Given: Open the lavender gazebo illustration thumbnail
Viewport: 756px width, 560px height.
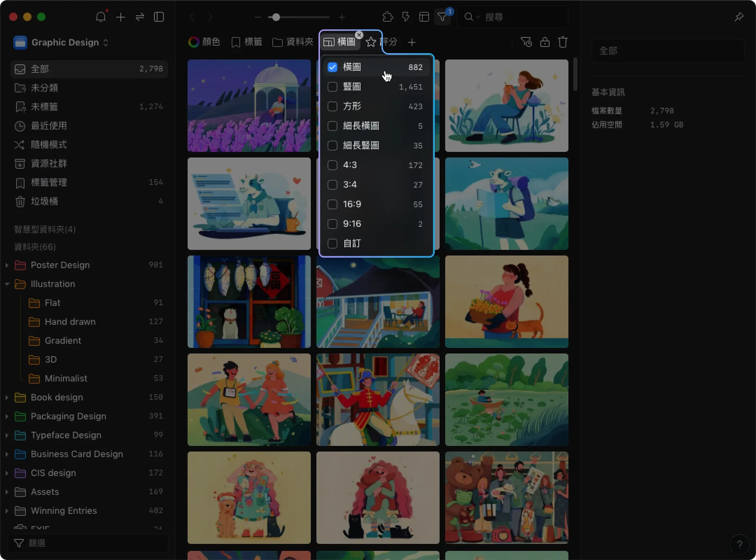Looking at the screenshot, I should coord(249,106).
